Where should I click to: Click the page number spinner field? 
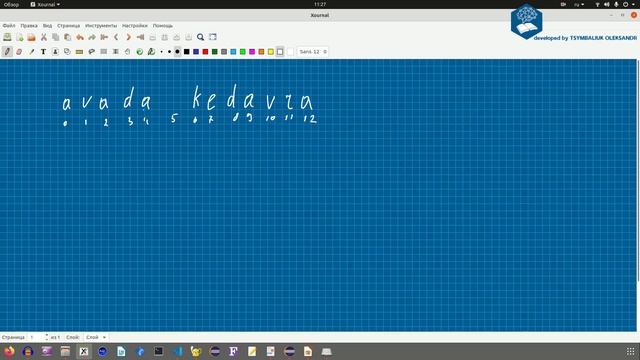click(x=36, y=337)
